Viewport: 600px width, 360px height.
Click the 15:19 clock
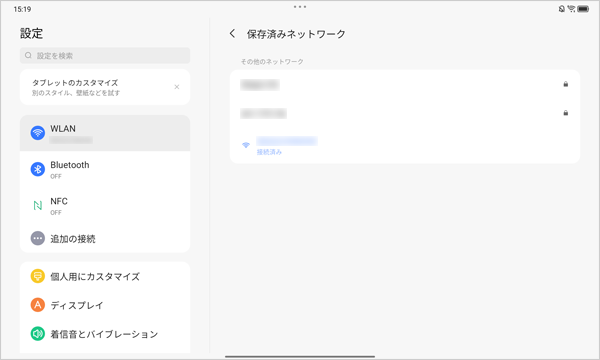tap(22, 9)
